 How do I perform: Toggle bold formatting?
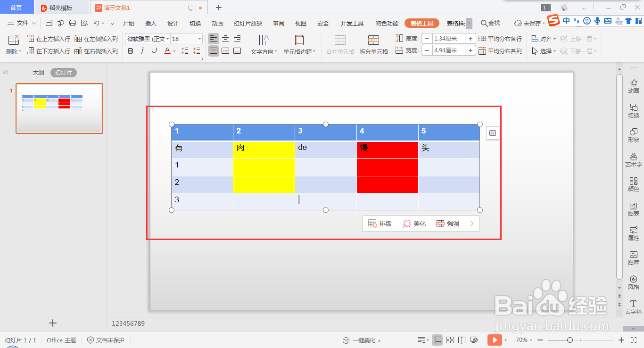pos(131,51)
